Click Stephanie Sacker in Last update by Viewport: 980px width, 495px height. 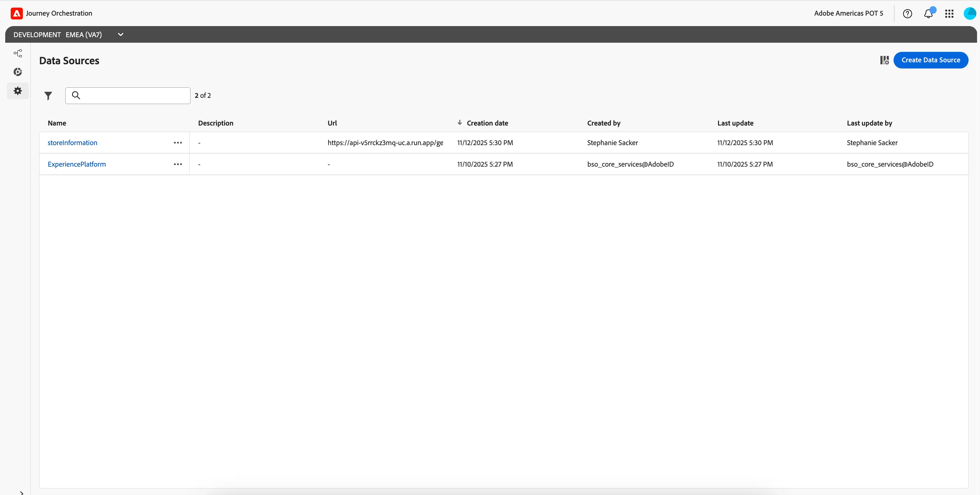[872, 143]
